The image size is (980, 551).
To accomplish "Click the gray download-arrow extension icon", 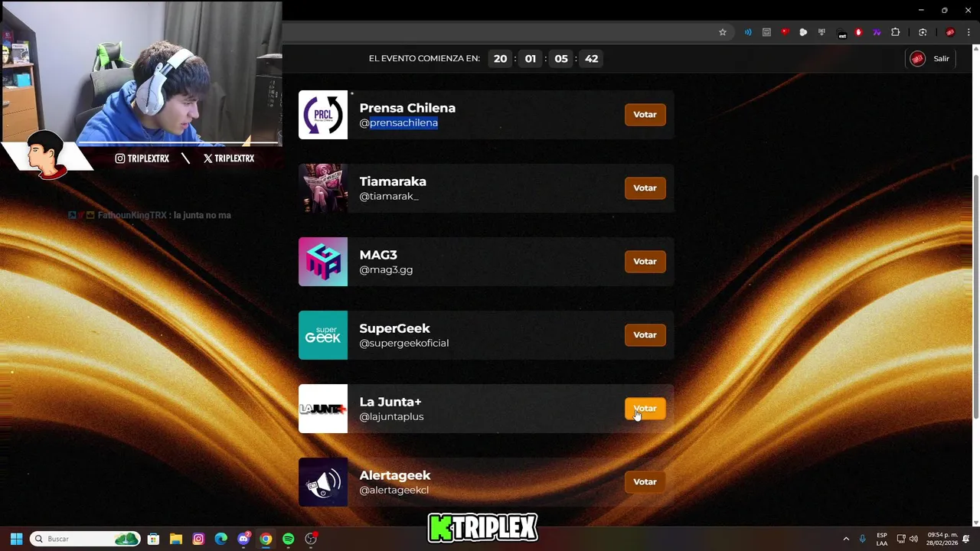I will (822, 32).
